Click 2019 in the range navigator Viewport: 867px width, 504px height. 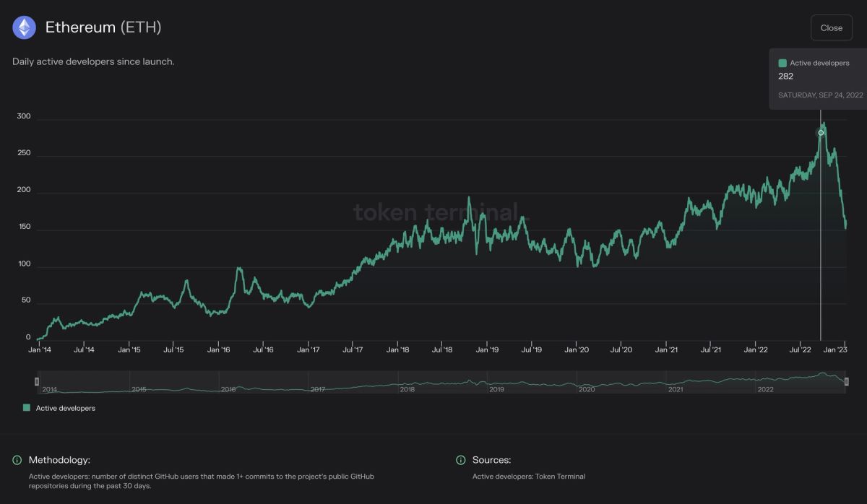tap(497, 390)
